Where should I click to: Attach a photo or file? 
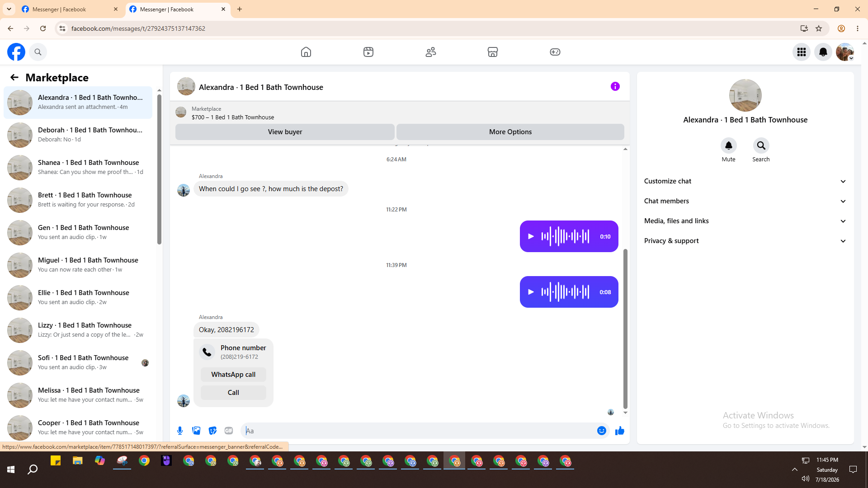pyautogui.click(x=196, y=431)
